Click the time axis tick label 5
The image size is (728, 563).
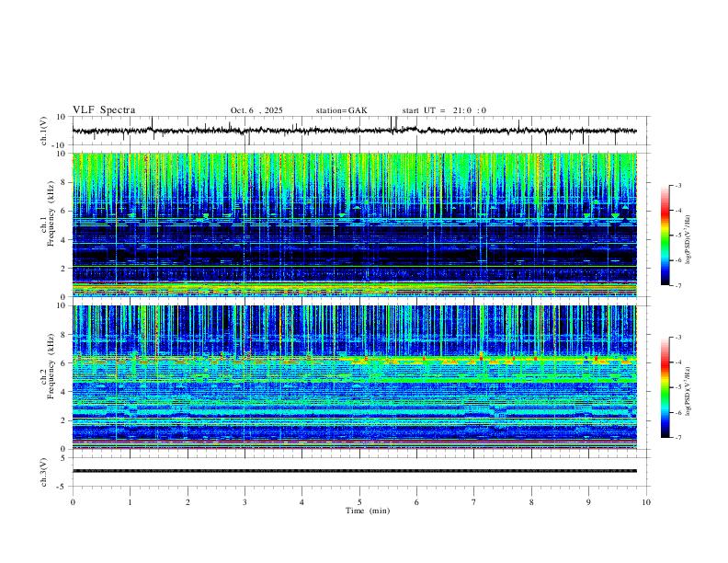[359, 502]
